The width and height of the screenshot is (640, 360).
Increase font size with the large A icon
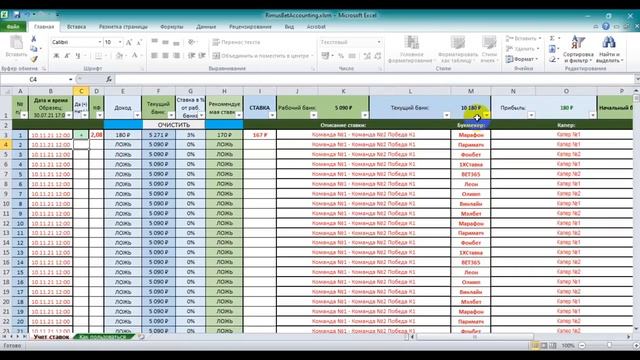pyautogui.click(x=129, y=42)
